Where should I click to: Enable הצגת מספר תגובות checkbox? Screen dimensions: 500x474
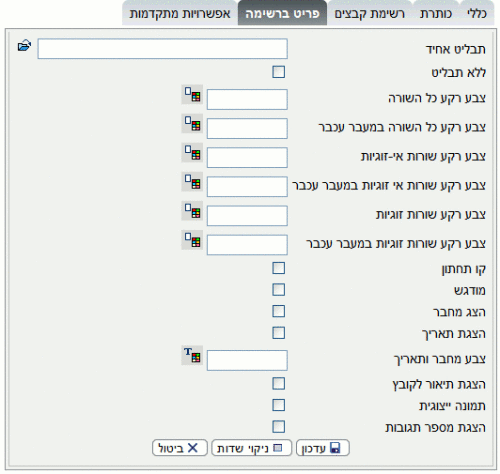[x=279, y=427]
